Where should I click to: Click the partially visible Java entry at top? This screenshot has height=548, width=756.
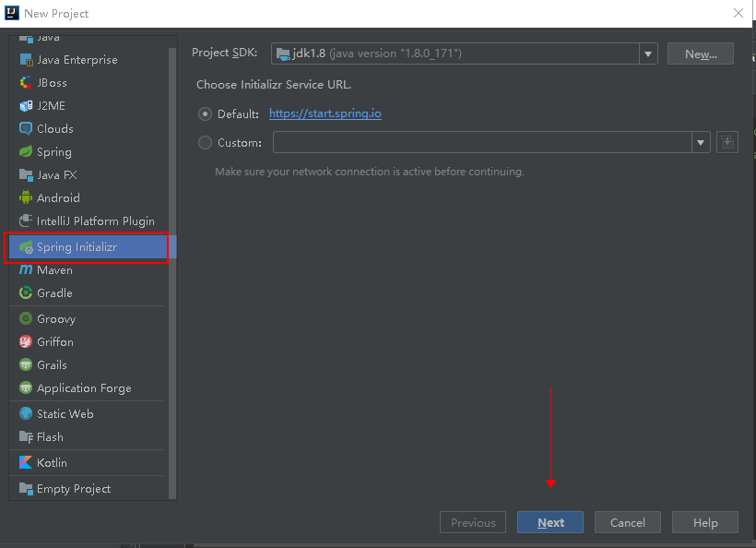(x=89, y=39)
